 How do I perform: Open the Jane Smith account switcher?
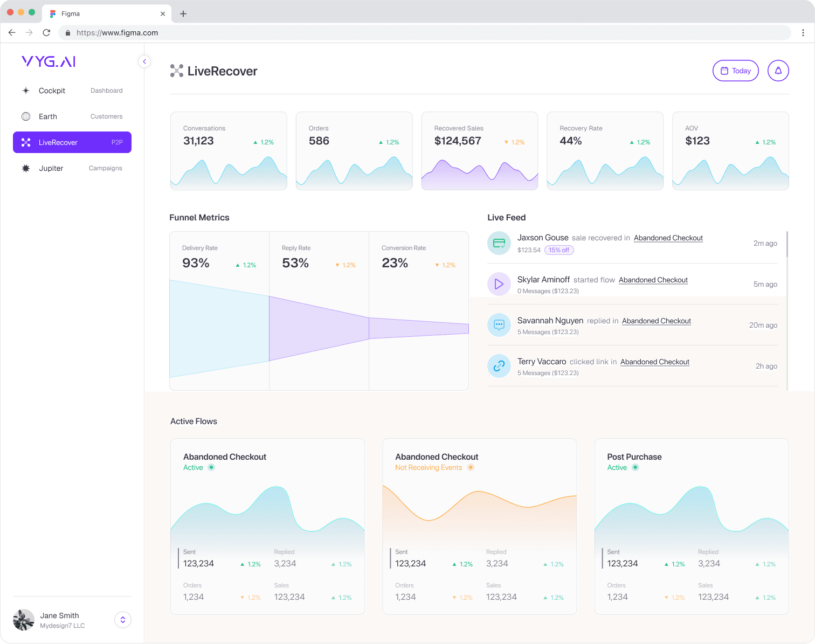point(122,620)
